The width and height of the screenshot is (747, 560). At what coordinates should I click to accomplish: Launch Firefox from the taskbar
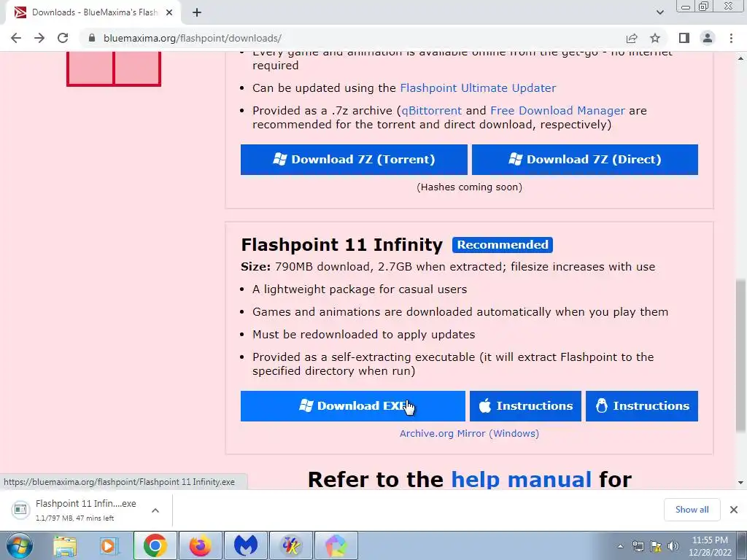200,545
